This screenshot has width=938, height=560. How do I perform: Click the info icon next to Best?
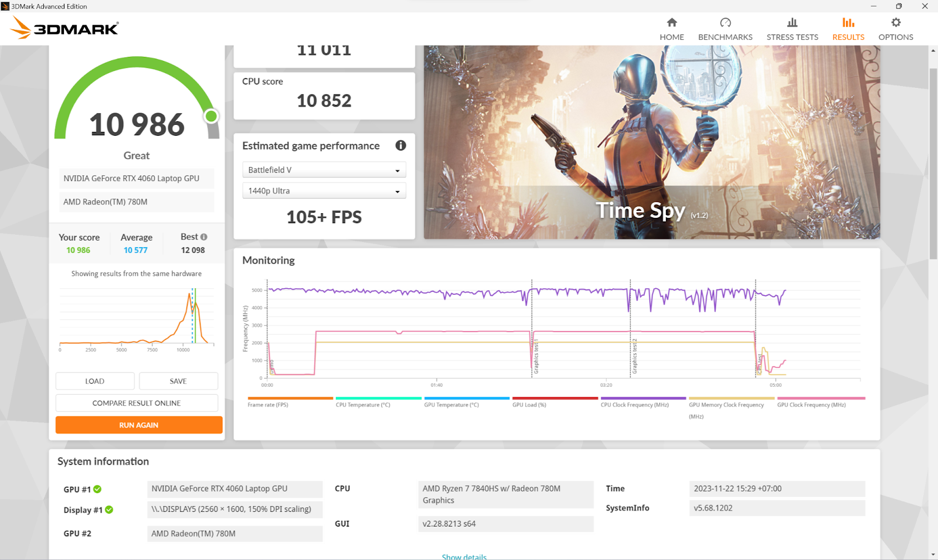[204, 237]
